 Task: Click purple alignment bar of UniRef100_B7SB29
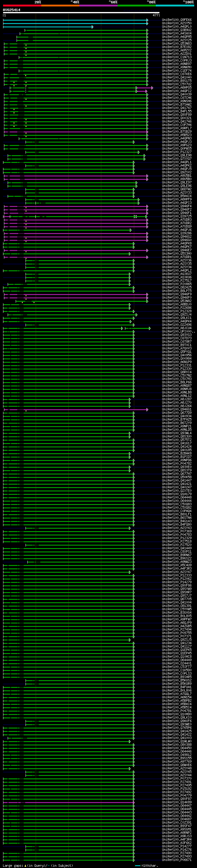click(x=76, y=132)
